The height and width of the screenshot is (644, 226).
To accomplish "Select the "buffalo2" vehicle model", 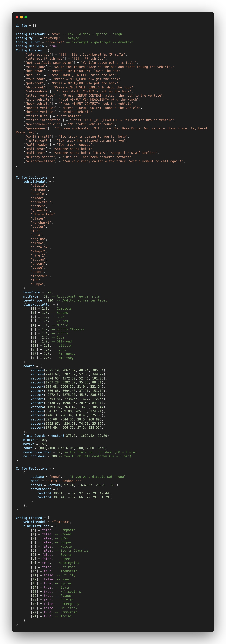I will coord(40,247).
